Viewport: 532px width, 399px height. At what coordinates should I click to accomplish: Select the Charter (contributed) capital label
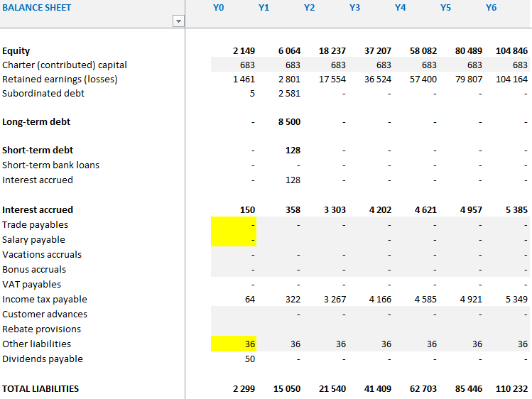click(65, 65)
